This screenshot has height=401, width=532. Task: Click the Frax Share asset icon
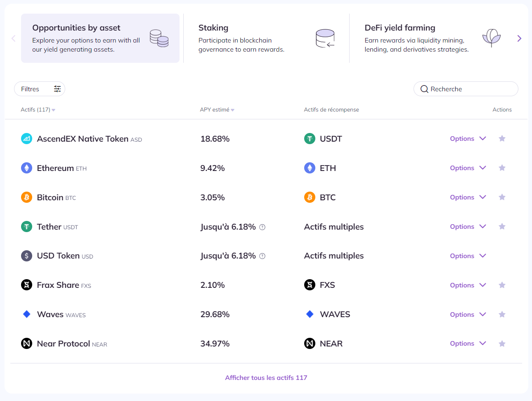coord(26,285)
